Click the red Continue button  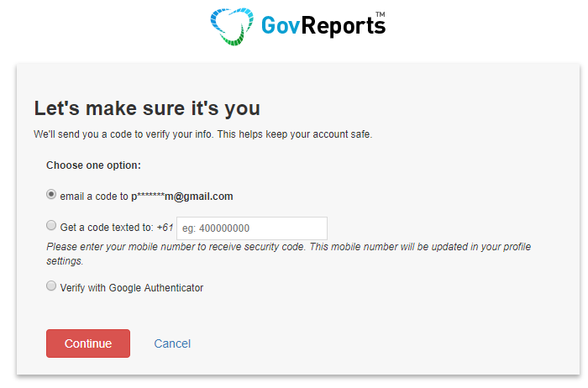click(x=88, y=343)
